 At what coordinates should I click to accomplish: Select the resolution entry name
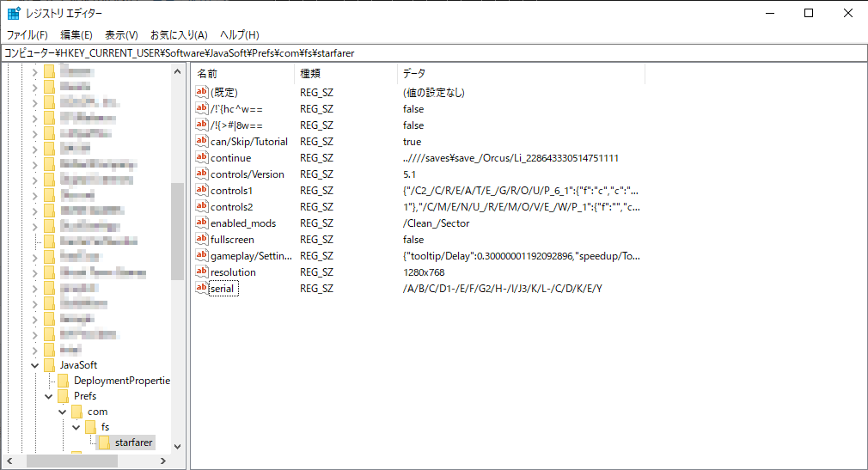click(x=233, y=272)
